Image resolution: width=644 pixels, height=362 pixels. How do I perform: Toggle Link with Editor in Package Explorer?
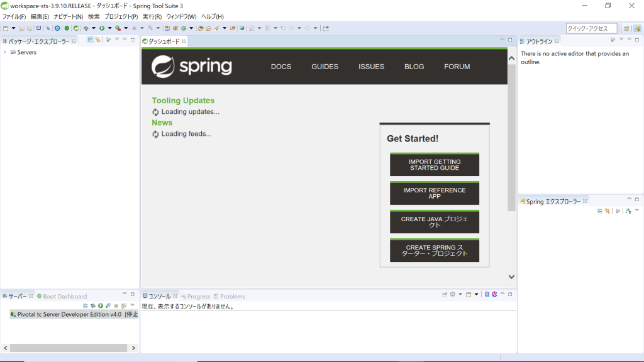pyautogui.click(x=97, y=40)
